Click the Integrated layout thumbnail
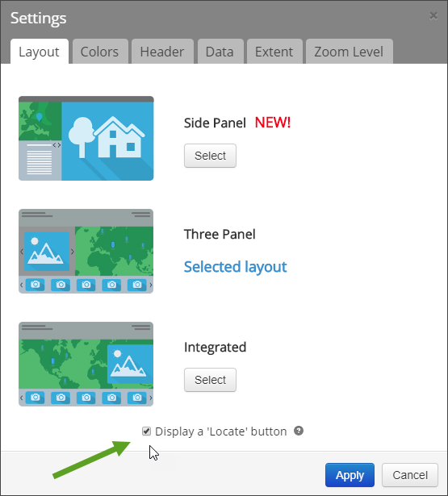This screenshot has width=448, height=496. (x=86, y=364)
